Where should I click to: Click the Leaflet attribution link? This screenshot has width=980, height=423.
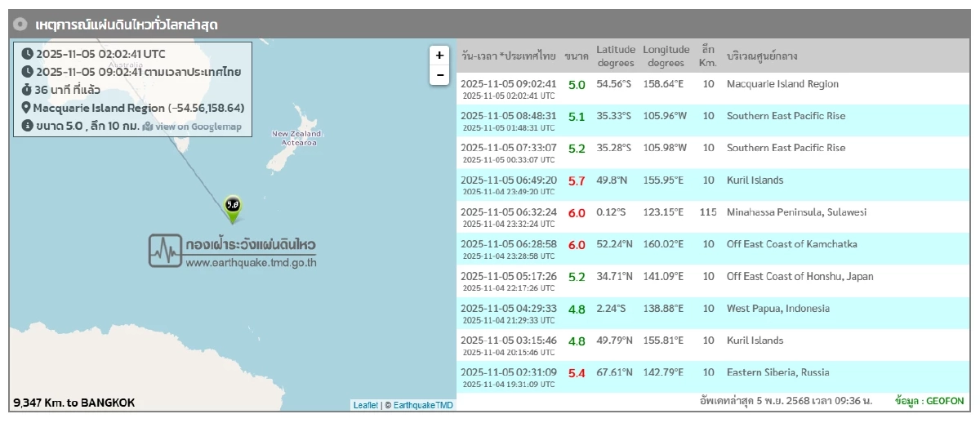tap(365, 405)
